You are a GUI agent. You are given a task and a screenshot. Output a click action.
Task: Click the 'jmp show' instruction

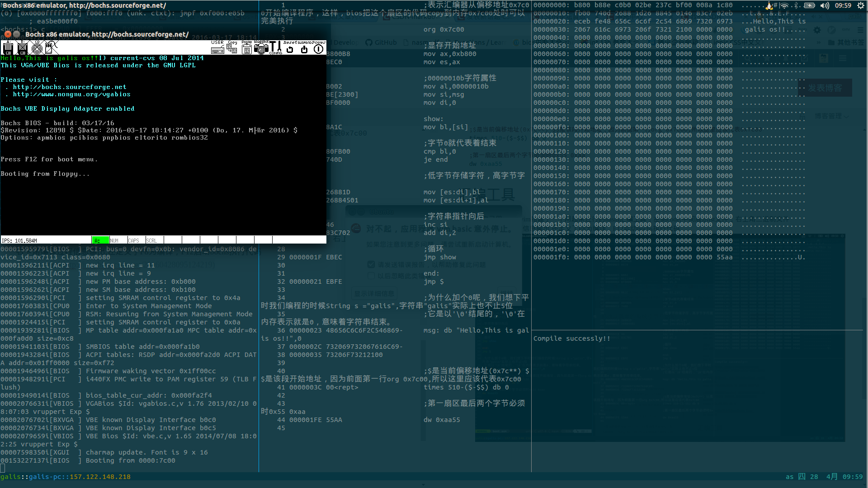coord(440,257)
